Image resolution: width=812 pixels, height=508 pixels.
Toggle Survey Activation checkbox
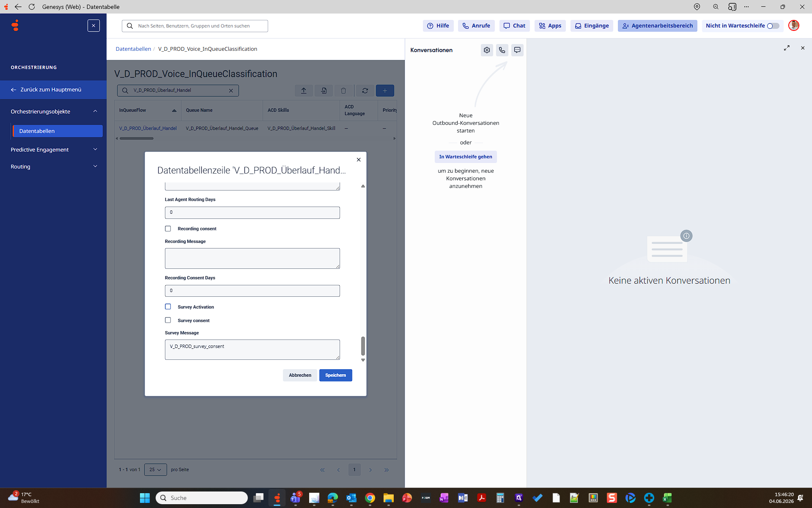pos(168,306)
